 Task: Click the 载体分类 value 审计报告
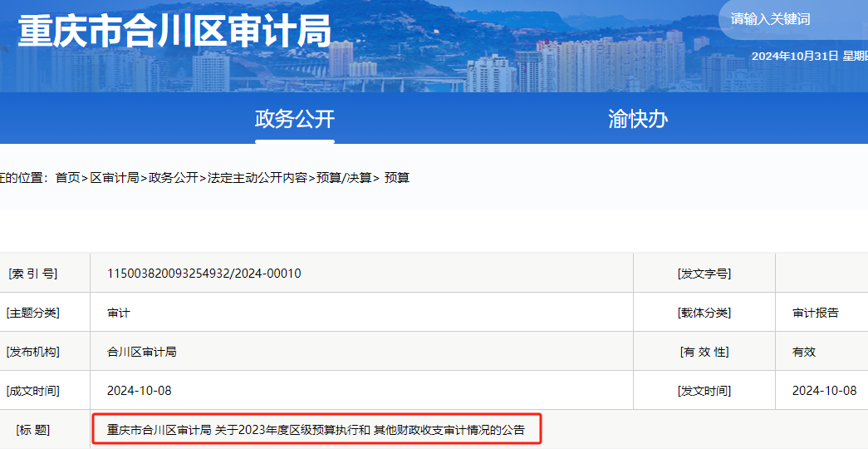[x=816, y=313]
